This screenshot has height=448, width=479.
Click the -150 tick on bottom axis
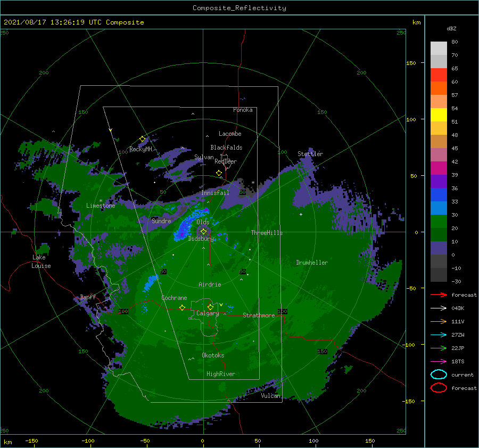(31, 441)
